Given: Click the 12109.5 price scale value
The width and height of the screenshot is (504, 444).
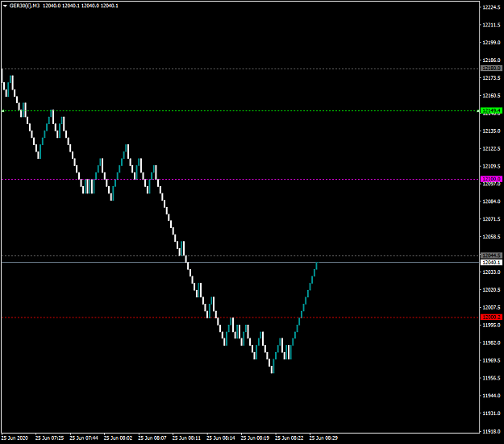Looking at the screenshot, I should (491, 166).
